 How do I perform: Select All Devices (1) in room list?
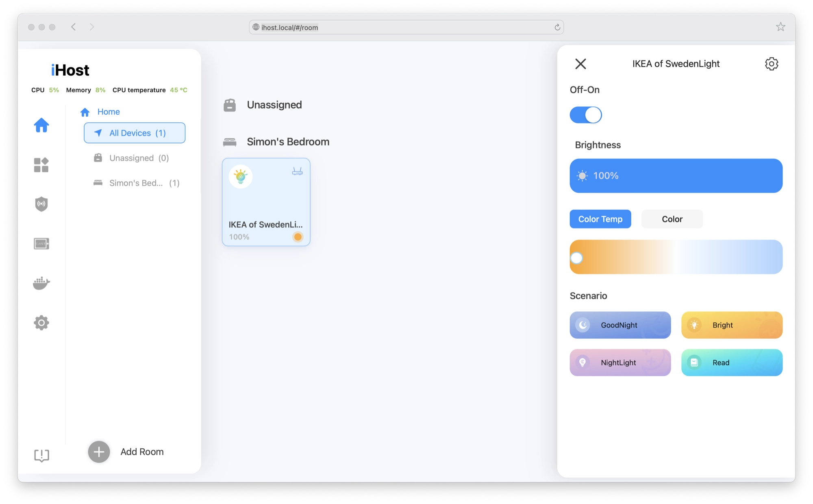point(135,133)
